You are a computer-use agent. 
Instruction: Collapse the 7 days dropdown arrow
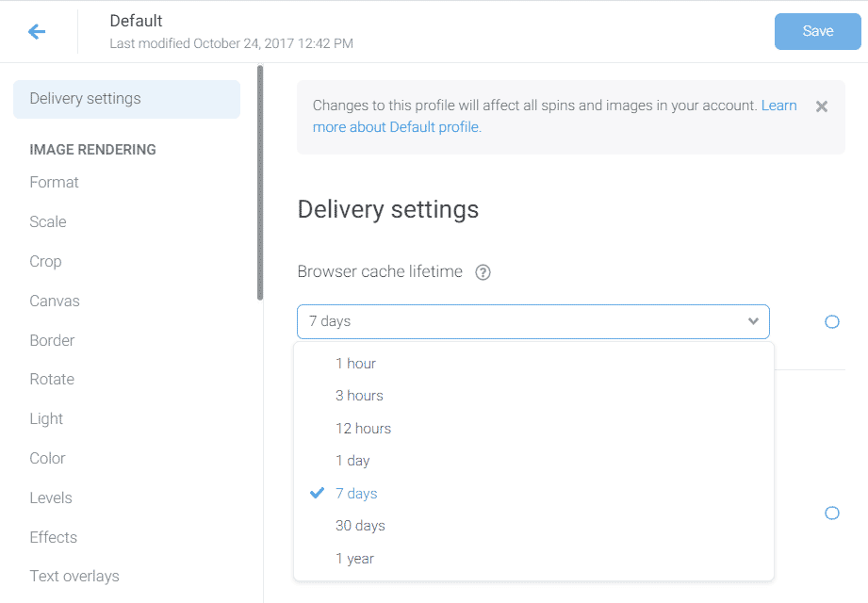click(x=753, y=321)
